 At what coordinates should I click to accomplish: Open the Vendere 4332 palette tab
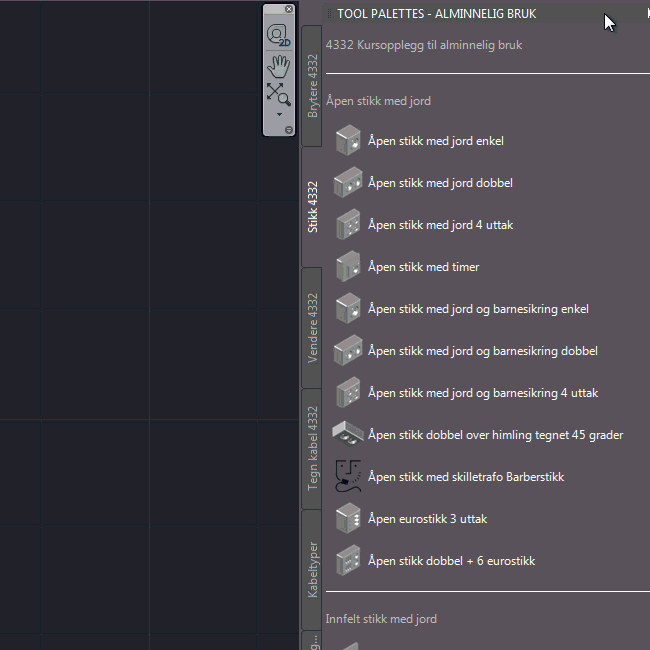point(312,327)
